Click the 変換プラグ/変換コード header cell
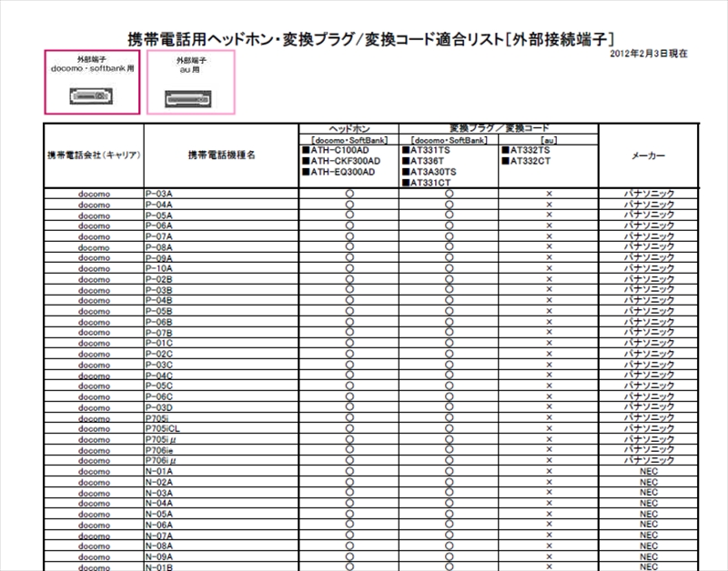This screenshot has height=571, width=728. point(499,128)
